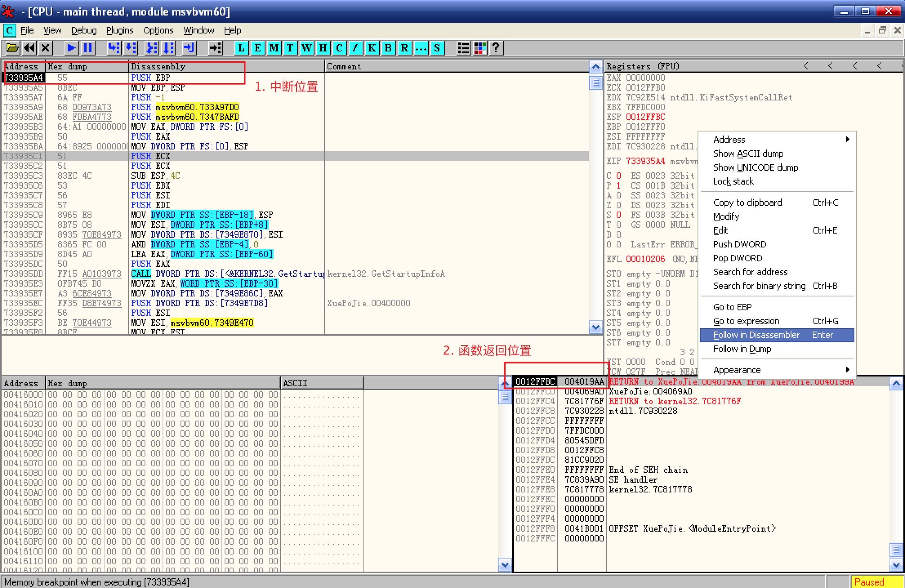Expand the Address submenu arrow
Image resolution: width=905 pixels, height=588 pixels.
click(x=847, y=140)
